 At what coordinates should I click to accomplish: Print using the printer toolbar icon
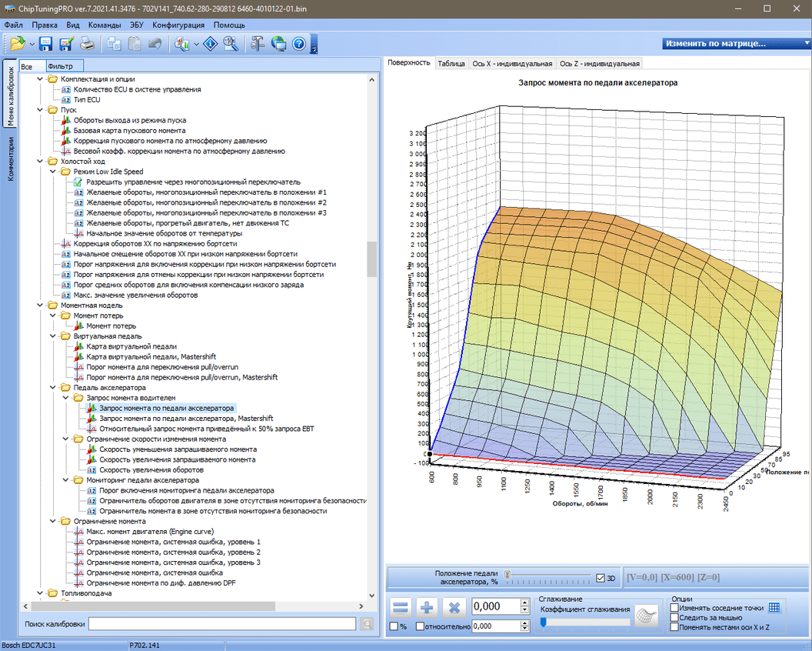(87, 44)
